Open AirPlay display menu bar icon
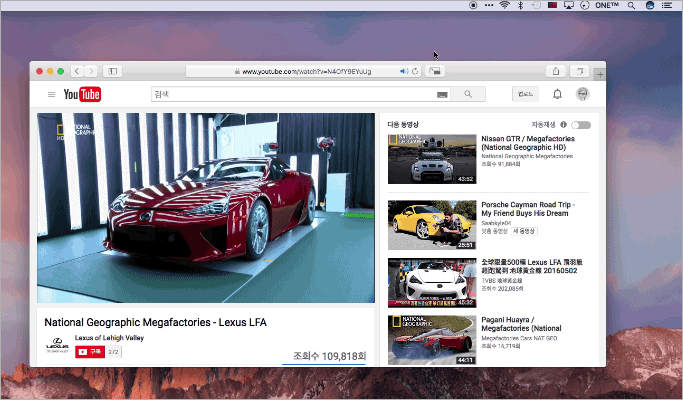Image resolution: width=683 pixels, height=400 pixels. pos(569,5)
